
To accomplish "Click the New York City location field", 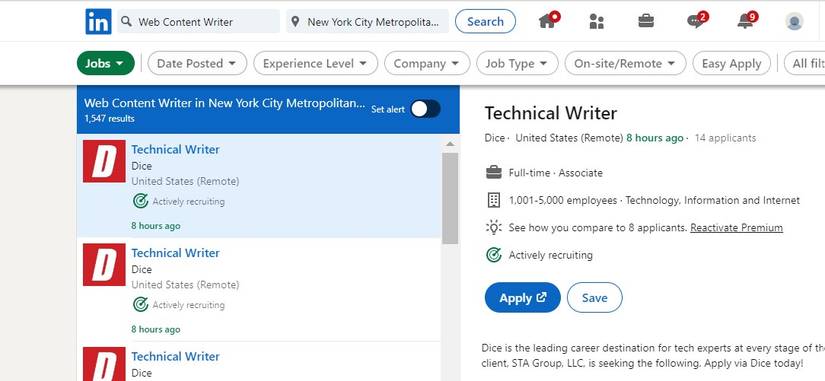I will point(367,22).
